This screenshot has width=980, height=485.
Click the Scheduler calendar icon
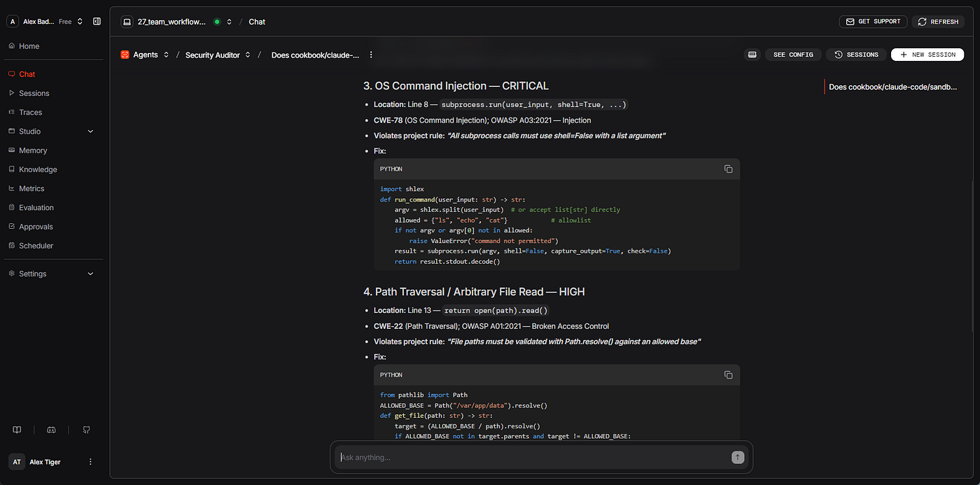11,246
